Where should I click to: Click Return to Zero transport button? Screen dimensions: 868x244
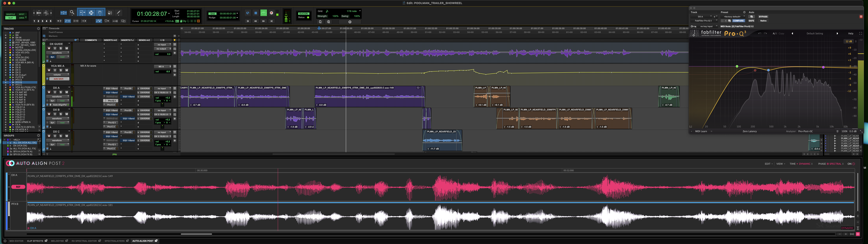tap(248, 21)
